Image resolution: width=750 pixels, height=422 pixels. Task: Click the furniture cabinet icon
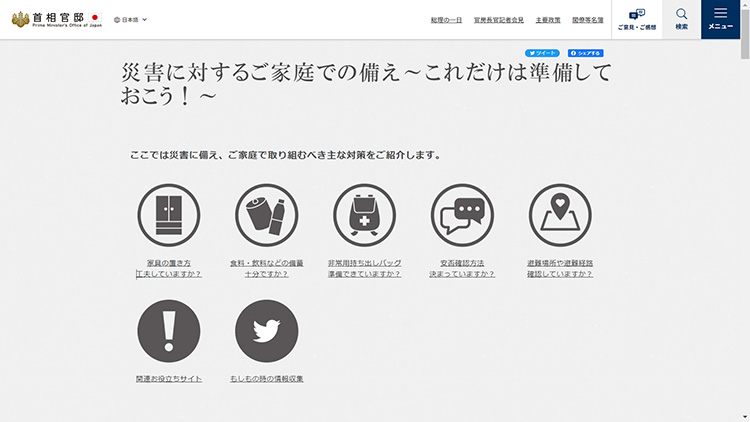pyautogui.click(x=168, y=216)
